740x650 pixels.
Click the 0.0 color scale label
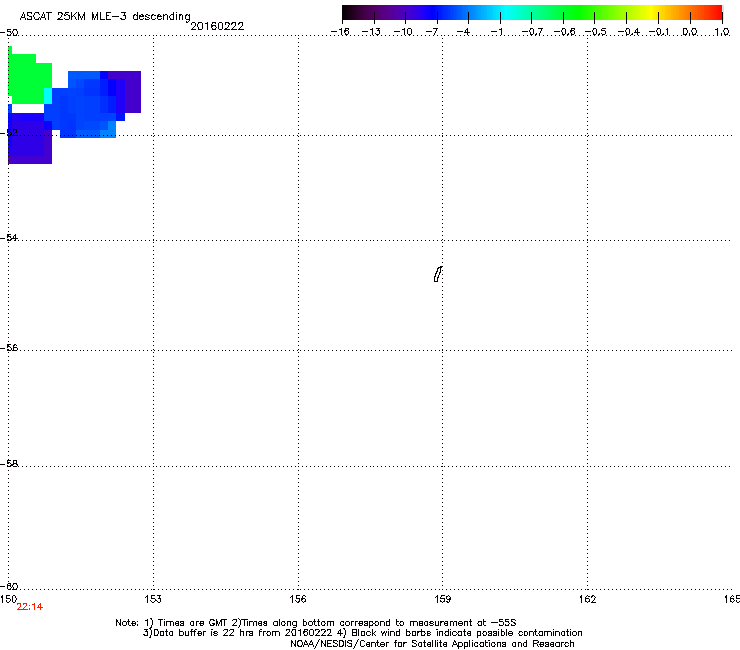coord(690,32)
